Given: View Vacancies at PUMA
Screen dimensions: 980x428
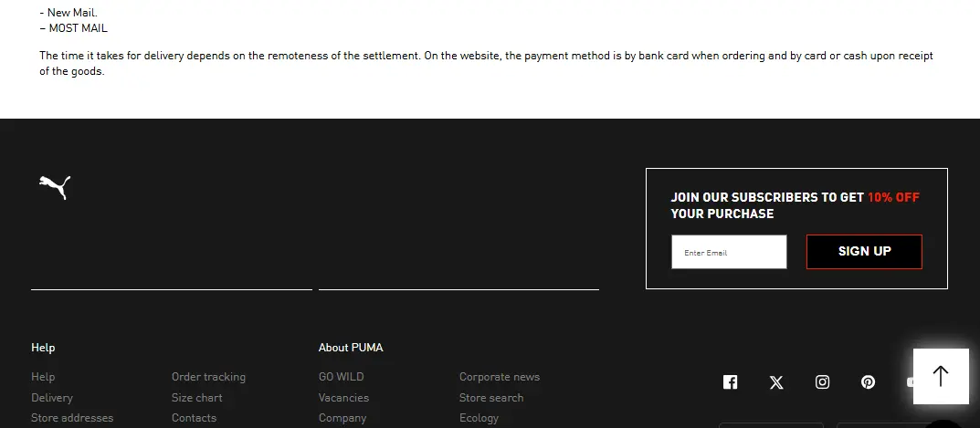Looking at the screenshot, I should tap(343, 398).
